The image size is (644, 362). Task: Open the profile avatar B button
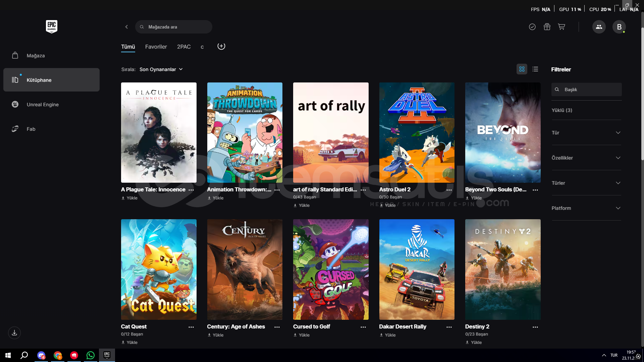point(619,27)
